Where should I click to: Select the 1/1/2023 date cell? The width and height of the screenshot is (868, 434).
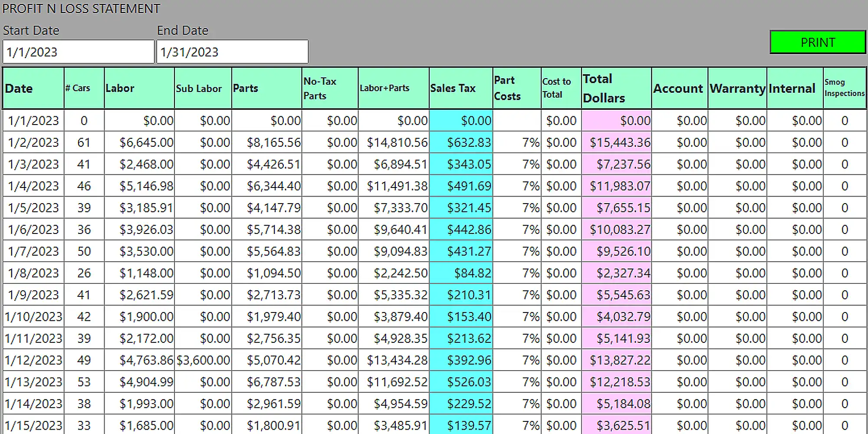pyautogui.click(x=33, y=120)
